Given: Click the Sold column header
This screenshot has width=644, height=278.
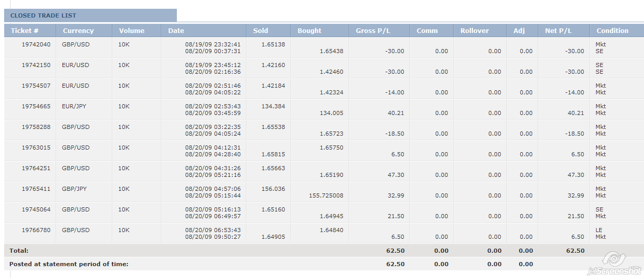Looking at the screenshot, I should (260, 31).
